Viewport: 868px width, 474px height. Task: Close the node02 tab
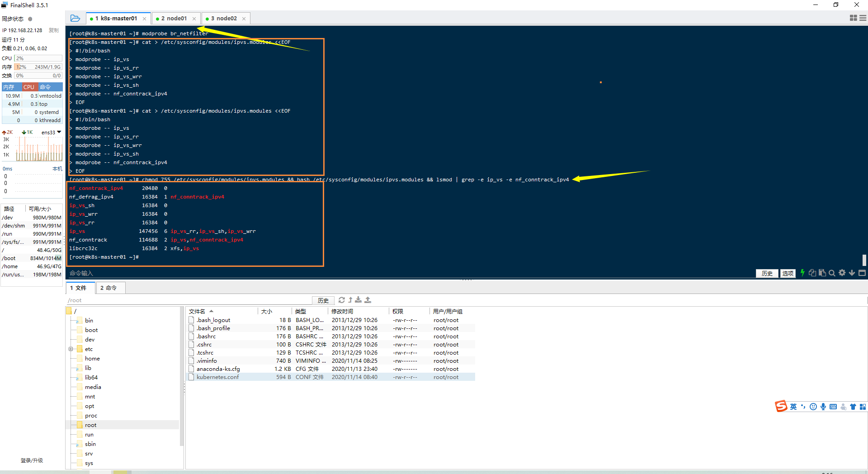[244, 19]
